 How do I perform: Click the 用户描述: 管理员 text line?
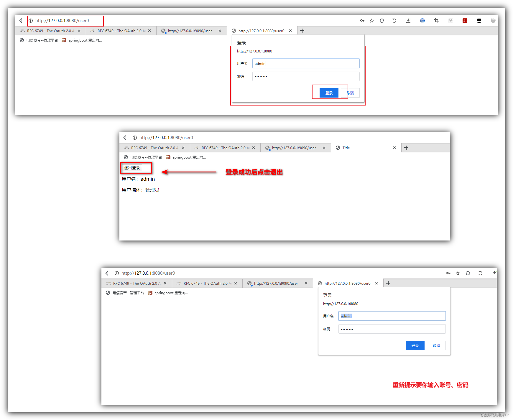click(x=141, y=190)
